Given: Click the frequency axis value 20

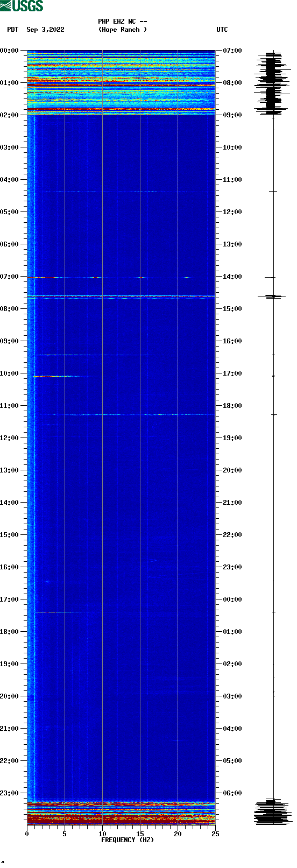Looking at the screenshot, I should 178,834.
